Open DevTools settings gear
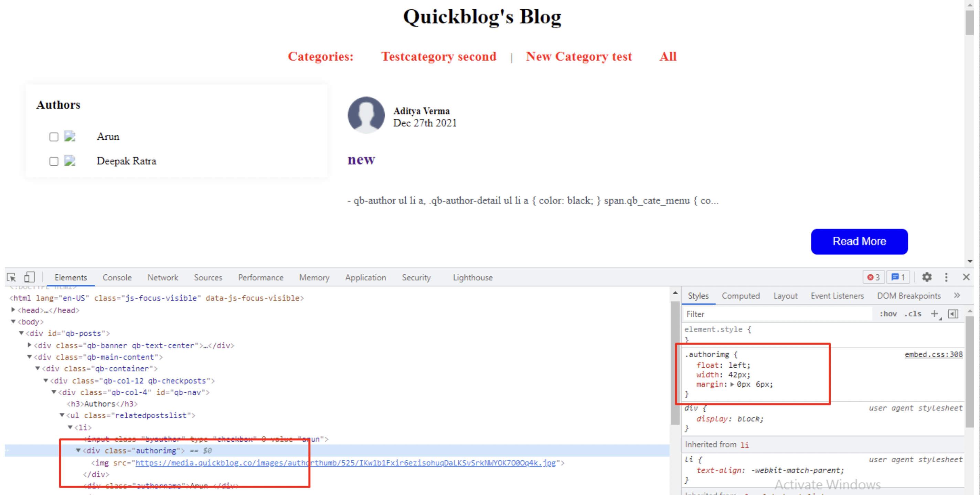The image size is (980, 495). (927, 277)
